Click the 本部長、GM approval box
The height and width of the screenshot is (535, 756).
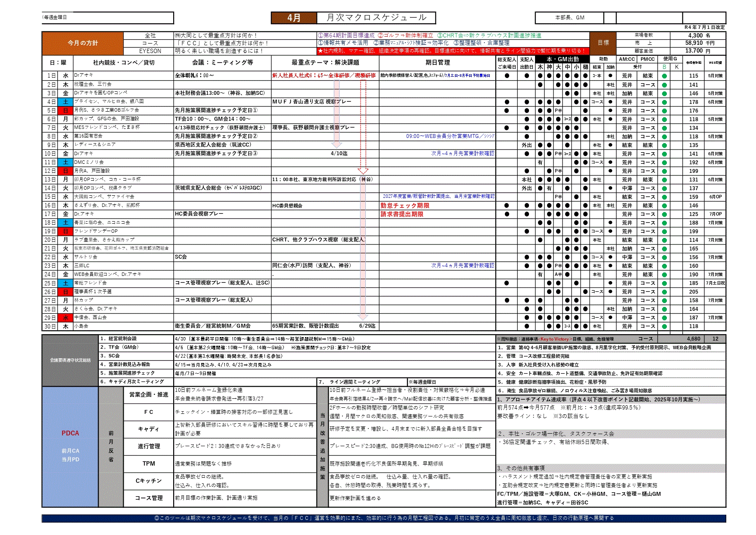click(569, 18)
